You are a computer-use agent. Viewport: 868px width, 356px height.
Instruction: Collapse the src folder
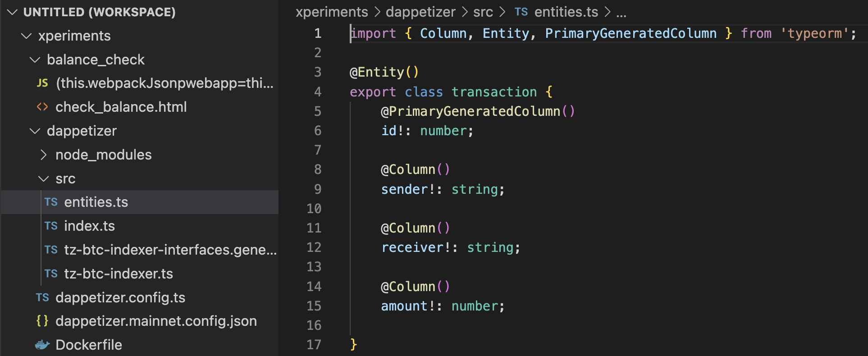(43, 179)
